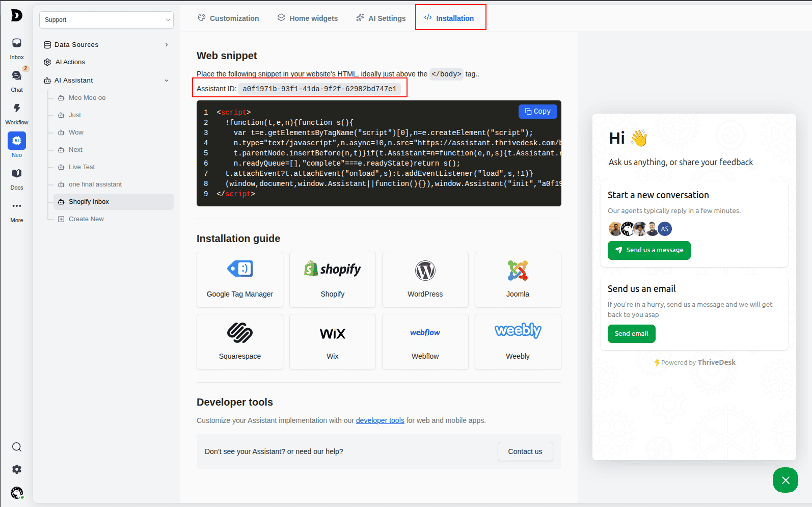Open the AI Settings tab

tap(381, 18)
